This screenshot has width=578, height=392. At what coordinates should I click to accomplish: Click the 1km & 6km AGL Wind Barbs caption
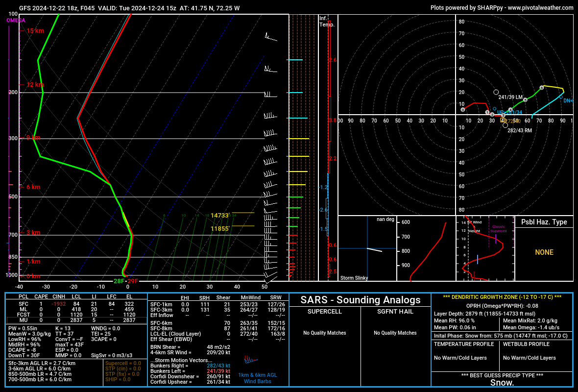click(x=257, y=378)
